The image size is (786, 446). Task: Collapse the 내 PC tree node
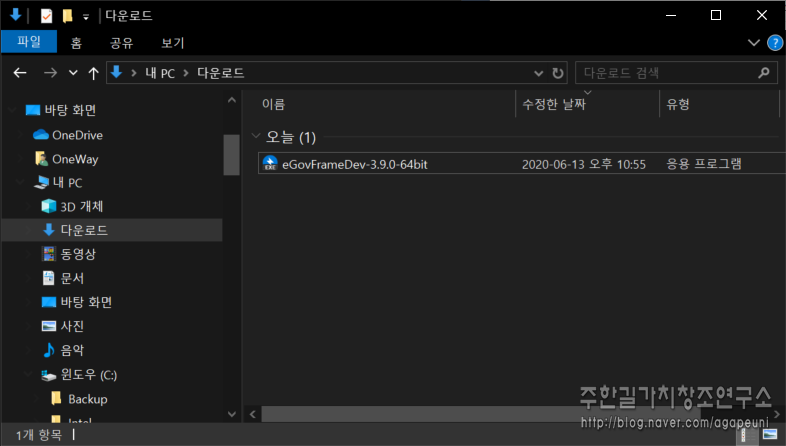pyautogui.click(x=21, y=182)
